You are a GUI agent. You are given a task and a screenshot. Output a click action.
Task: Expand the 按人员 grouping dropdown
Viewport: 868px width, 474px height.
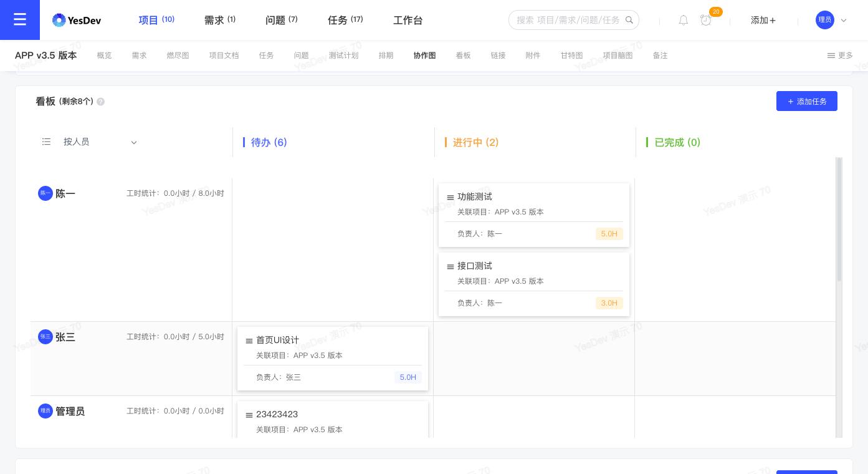[x=134, y=142]
